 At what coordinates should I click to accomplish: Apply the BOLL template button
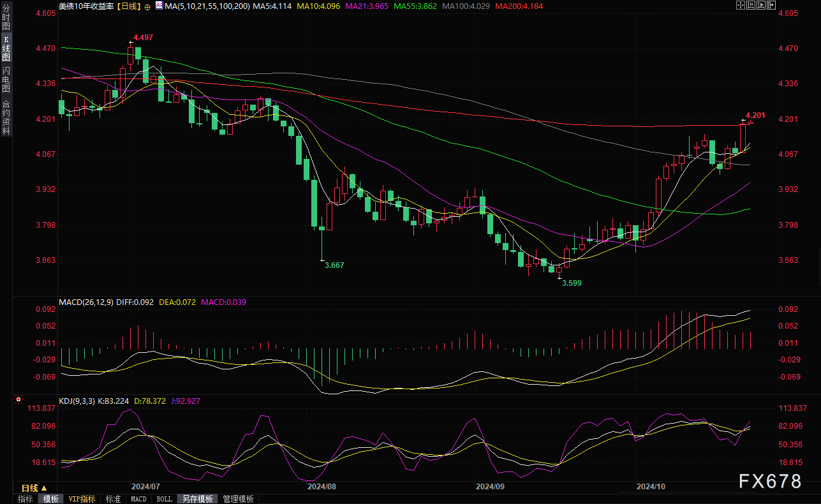[x=164, y=499]
